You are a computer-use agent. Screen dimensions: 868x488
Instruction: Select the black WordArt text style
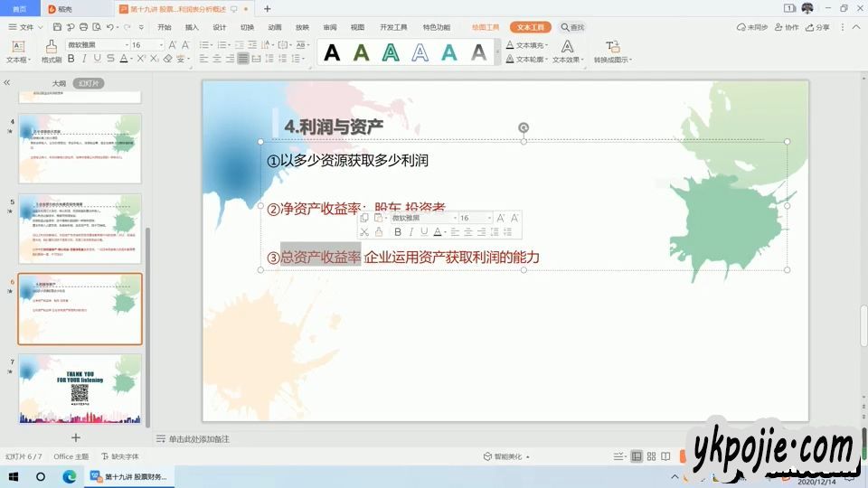click(x=332, y=53)
